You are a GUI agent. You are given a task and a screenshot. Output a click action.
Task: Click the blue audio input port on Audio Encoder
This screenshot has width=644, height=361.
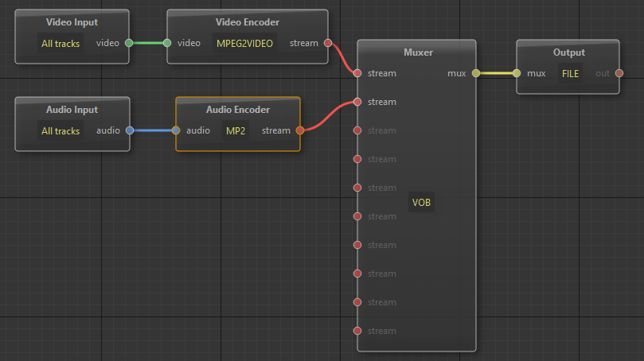tap(177, 130)
